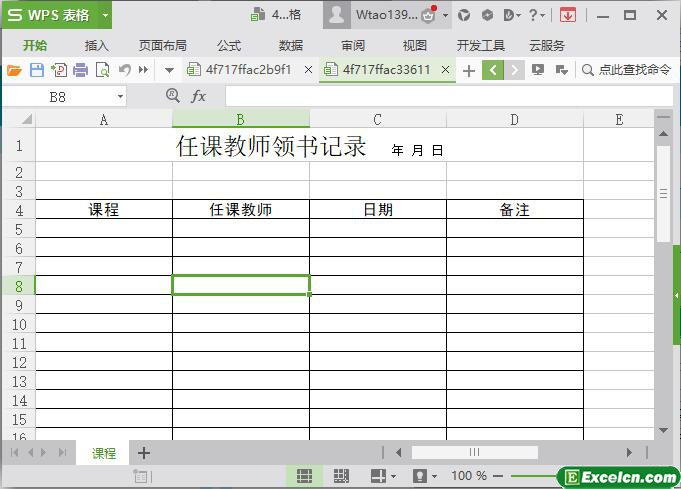
Task: Open print preview icon
Action: [x=102, y=70]
